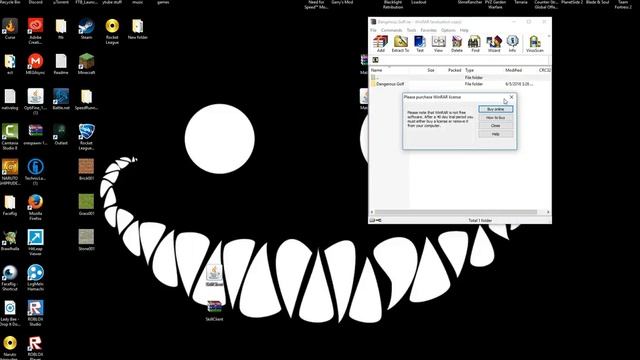Select the HitLeap Viewer desktop icon
Viewport: 640px width, 360px height.
pyautogui.click(x=36, y=242)
